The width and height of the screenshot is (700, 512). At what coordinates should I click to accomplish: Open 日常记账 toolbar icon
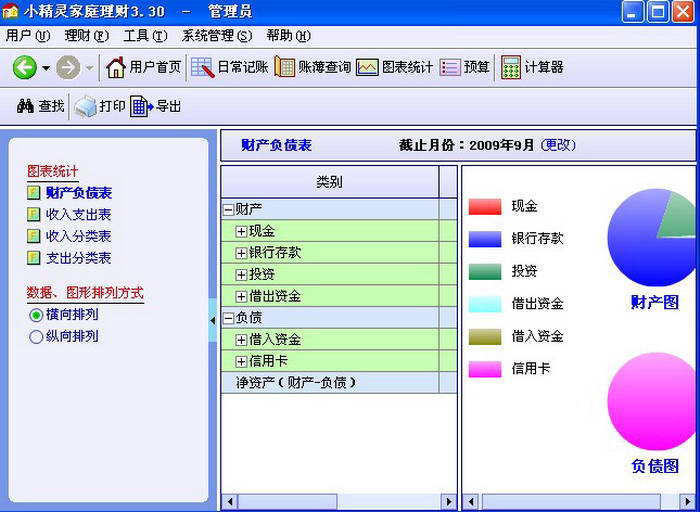[203, 68]
